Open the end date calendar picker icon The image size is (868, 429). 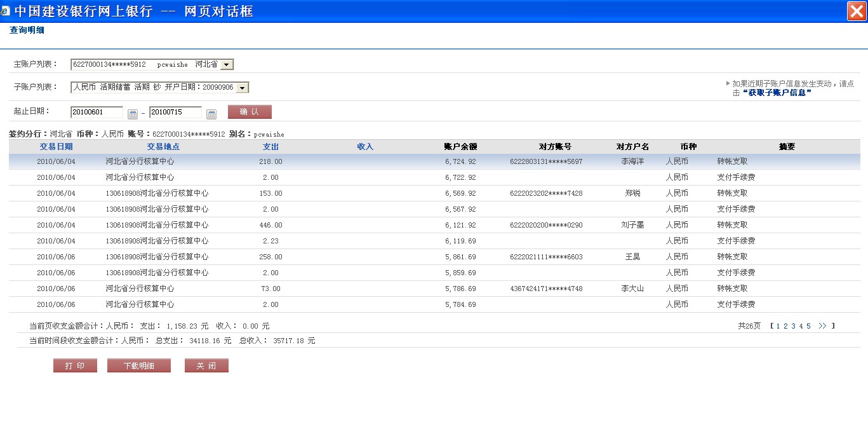(x=211, y=114)
